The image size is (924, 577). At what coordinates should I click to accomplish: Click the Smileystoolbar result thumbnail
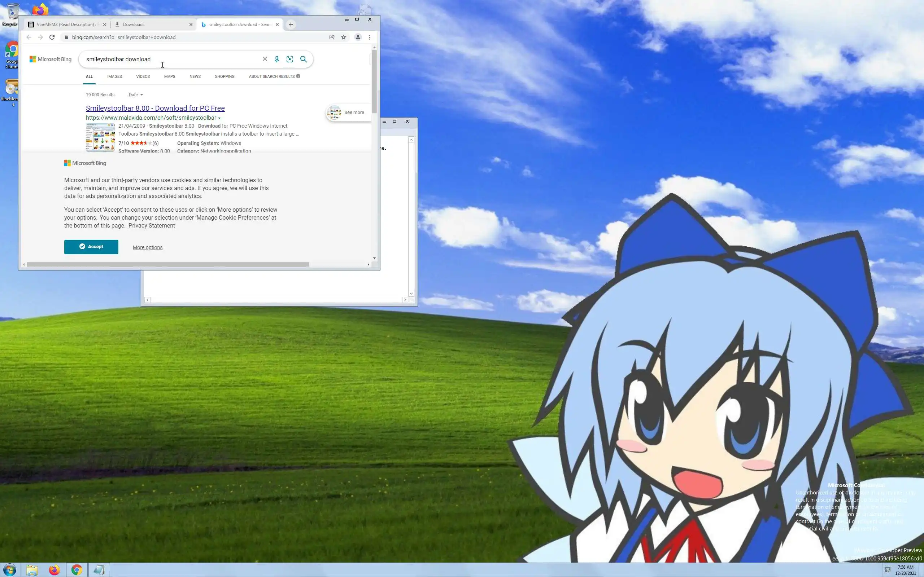tap(100, 137)
